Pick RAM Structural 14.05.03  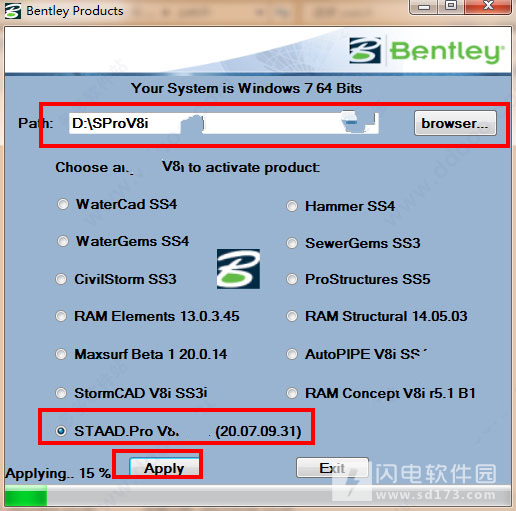[x=292, y=316]
